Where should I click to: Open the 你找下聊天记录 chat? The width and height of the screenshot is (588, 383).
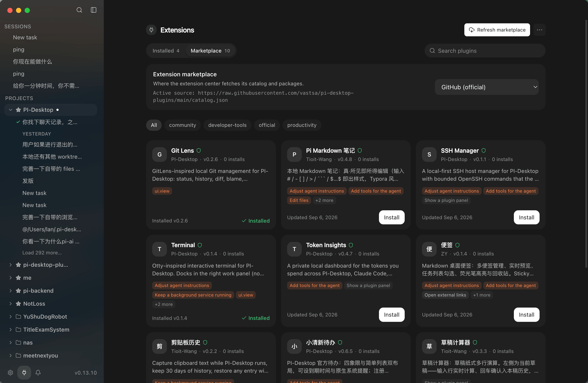point(50,122)
